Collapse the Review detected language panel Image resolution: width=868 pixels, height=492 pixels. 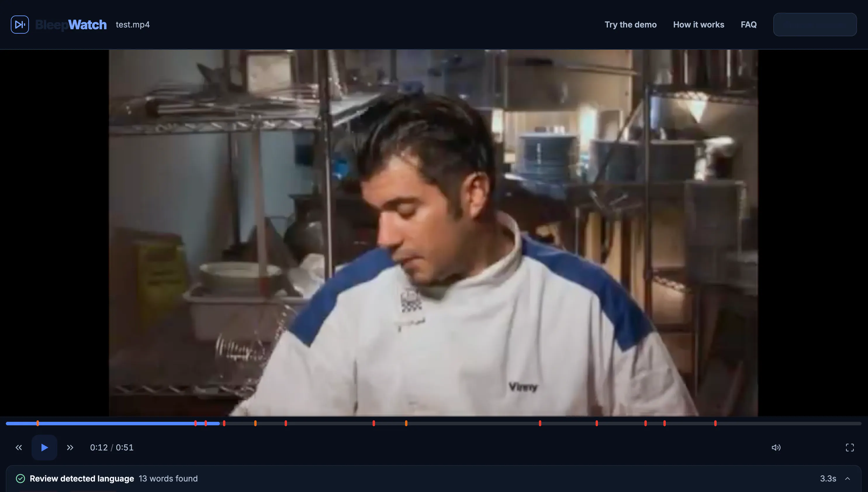(848, 479)
